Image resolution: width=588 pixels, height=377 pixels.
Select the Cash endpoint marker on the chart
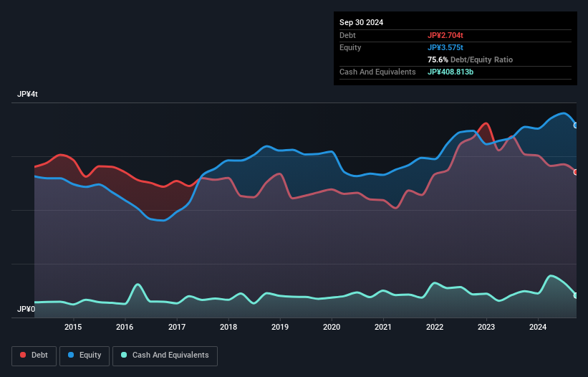(576, 295)
